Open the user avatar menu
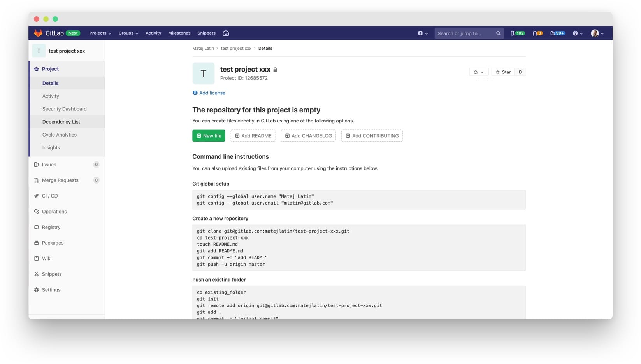Viewport: 641px width, 364px height. point(597,33)
